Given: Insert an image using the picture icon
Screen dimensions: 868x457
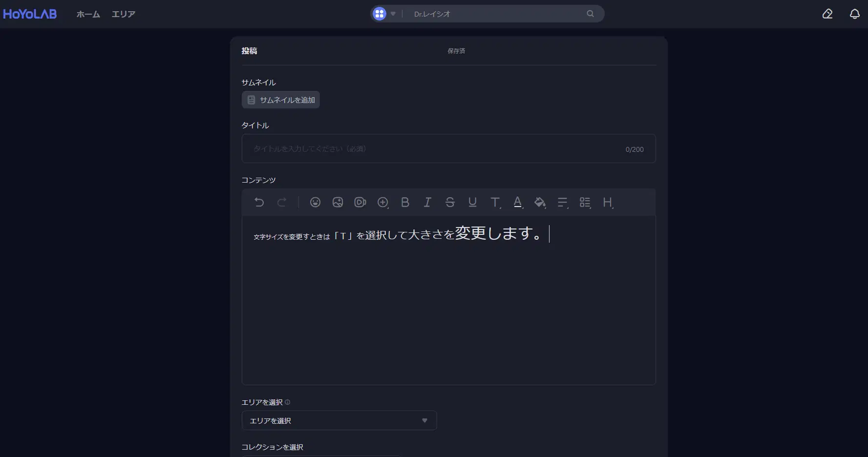Looking at the screenshot, I should tap(338, 202).
